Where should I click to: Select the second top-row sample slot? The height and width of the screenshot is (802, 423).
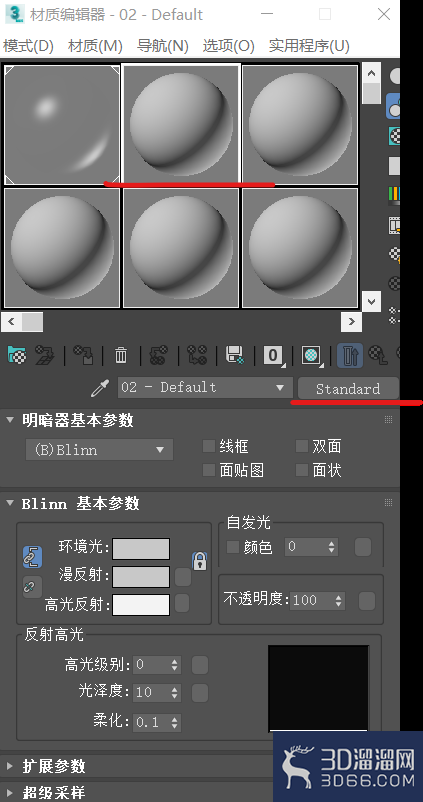click(181, 124)
